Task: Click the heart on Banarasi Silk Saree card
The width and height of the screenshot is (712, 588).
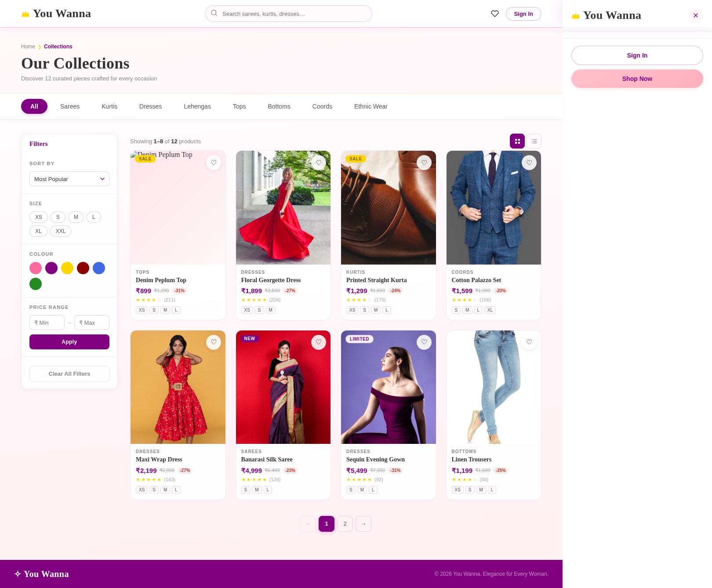Action: [x=318, y=342]
